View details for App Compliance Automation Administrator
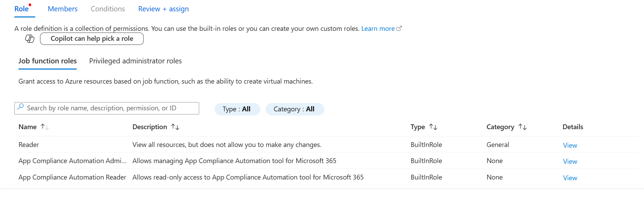 click(570, 161)
